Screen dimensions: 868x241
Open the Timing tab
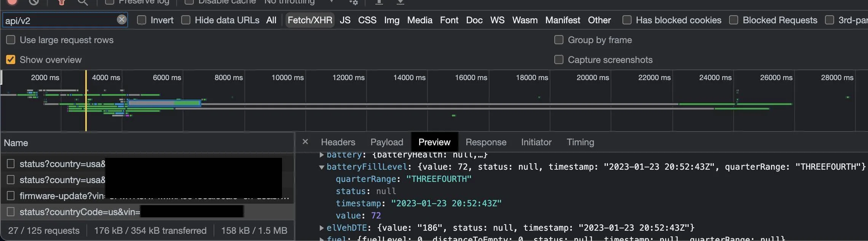(x=580, y=142)
